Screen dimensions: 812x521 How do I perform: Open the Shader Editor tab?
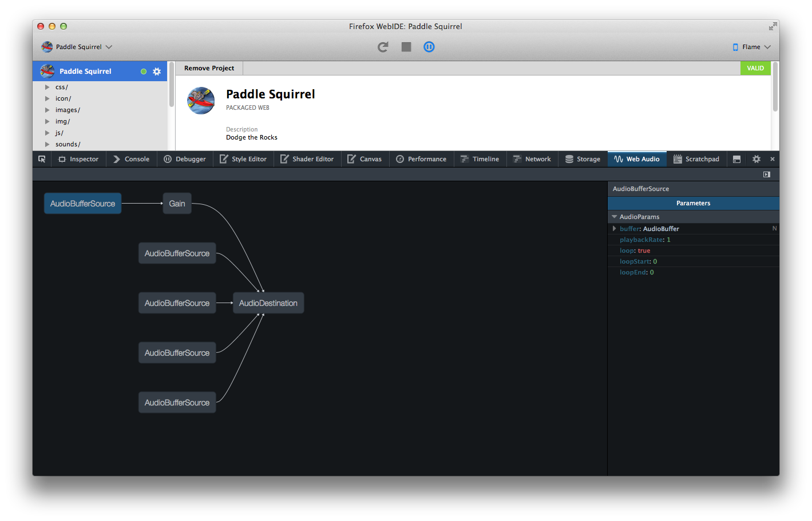pos(307,159)
